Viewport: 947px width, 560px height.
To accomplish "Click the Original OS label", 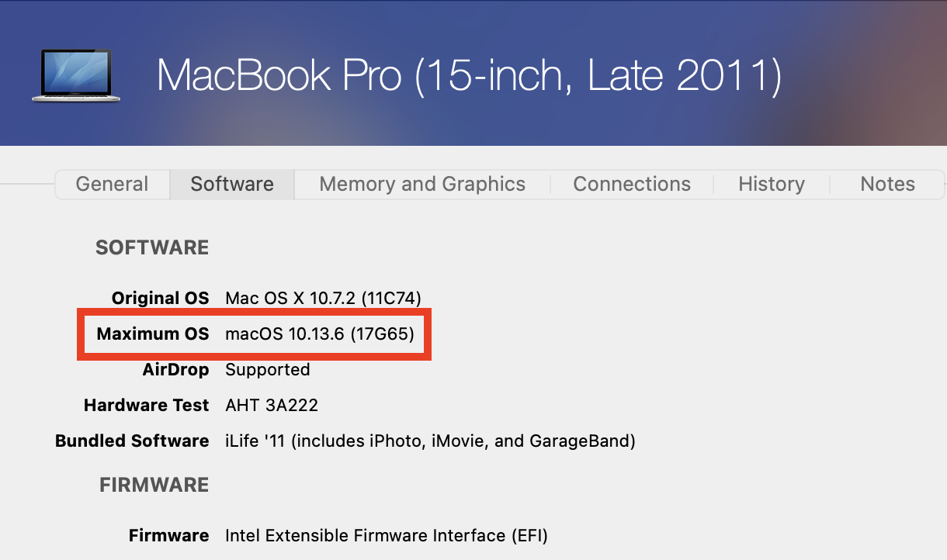I will click(160, 299).
